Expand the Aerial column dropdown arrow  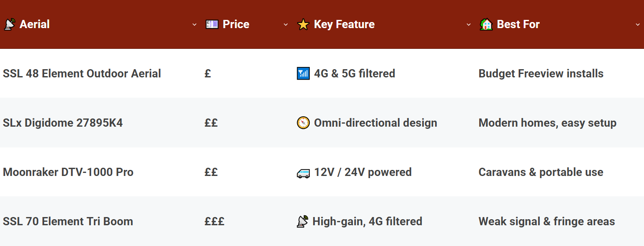pyautogui.click(x=195, y=25)
